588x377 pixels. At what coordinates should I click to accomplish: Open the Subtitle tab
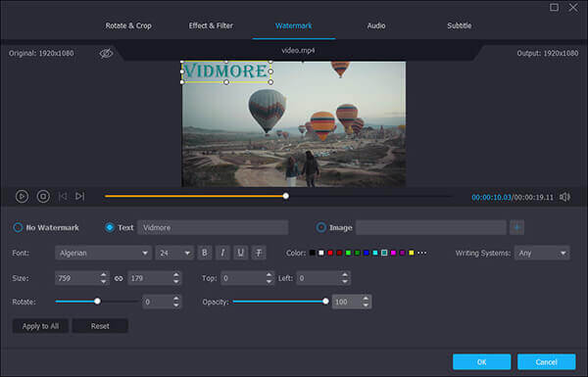pos(459,25)
